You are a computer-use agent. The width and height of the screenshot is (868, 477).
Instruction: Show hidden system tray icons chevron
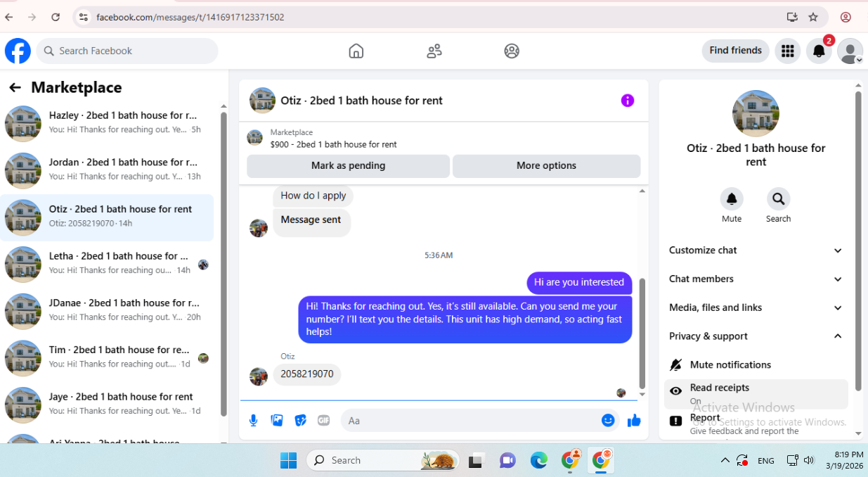(x=725, y=460)
